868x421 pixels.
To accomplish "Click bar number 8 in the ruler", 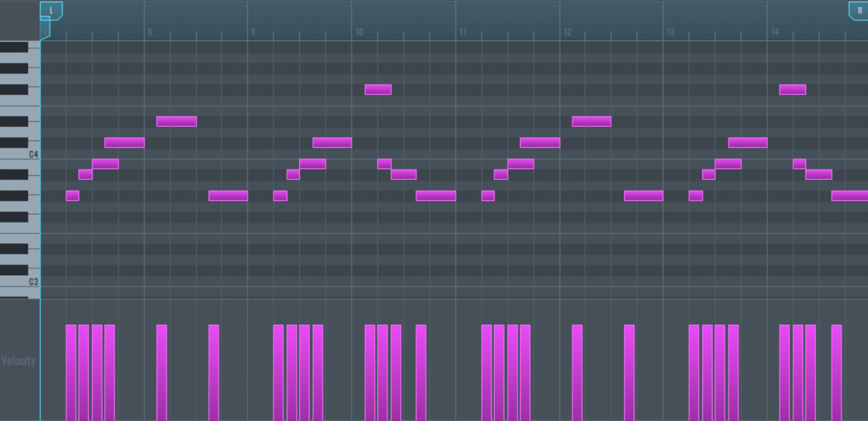I will tap(150, 32).
